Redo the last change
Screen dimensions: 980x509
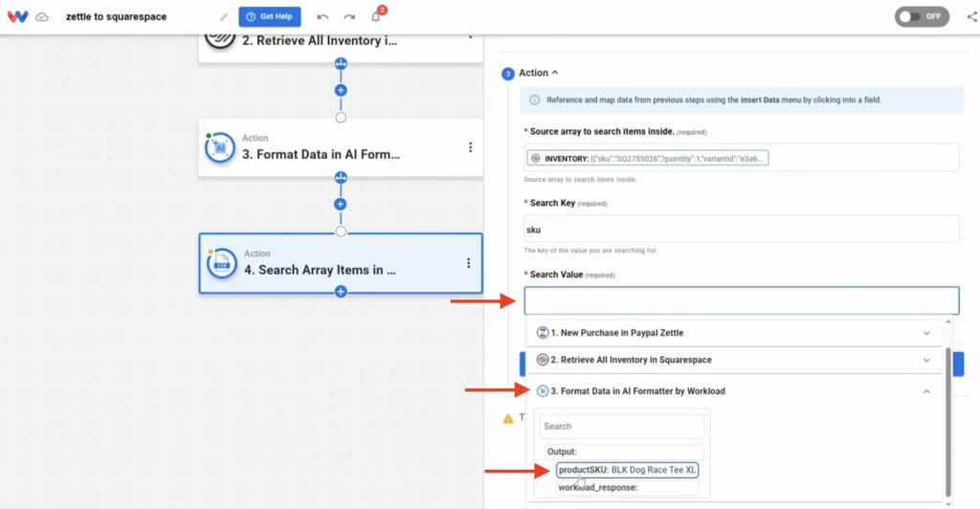349,17
